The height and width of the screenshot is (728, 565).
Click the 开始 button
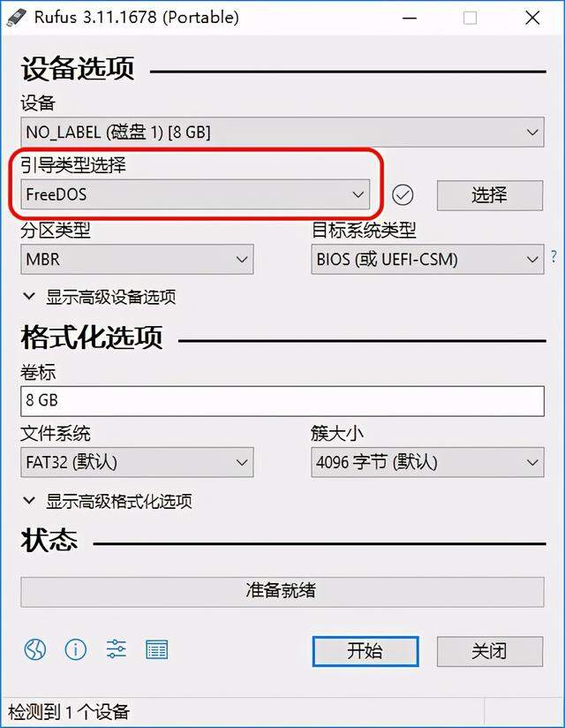[365, 651]
